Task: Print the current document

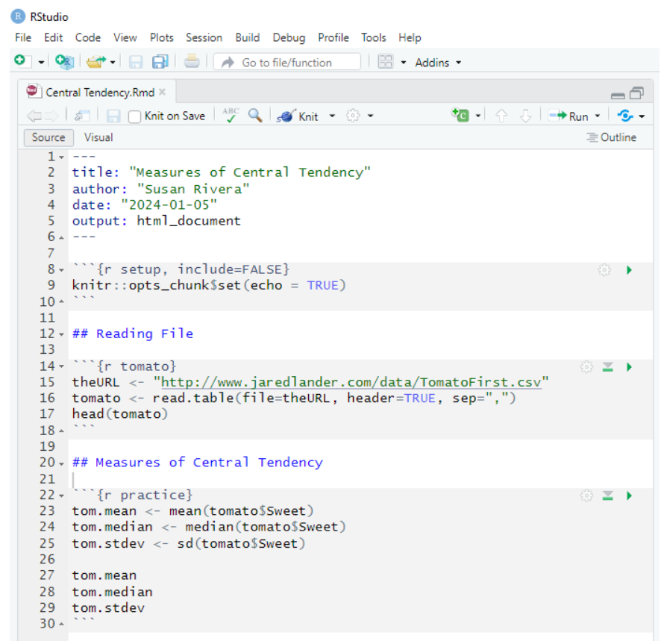Action: (192, 62)
